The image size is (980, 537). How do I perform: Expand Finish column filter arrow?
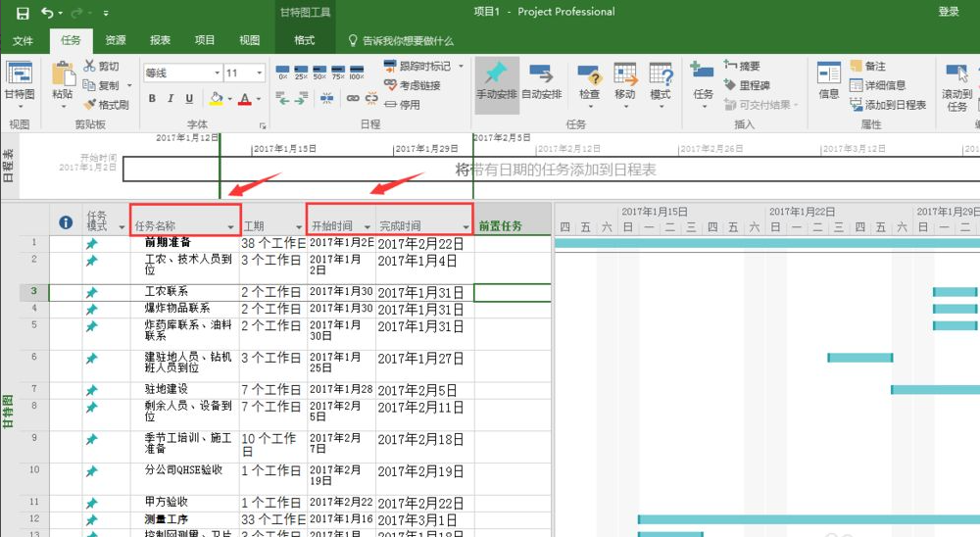pos(465,226)
